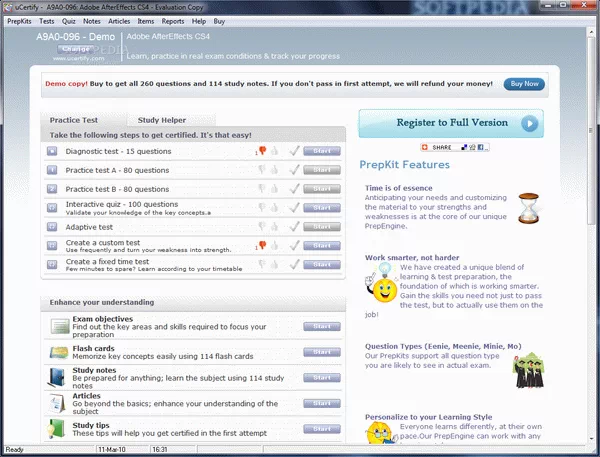Open the Articles notepad icon
The width and height of the screenshot is (600, 457).
[x=58, y=403]
